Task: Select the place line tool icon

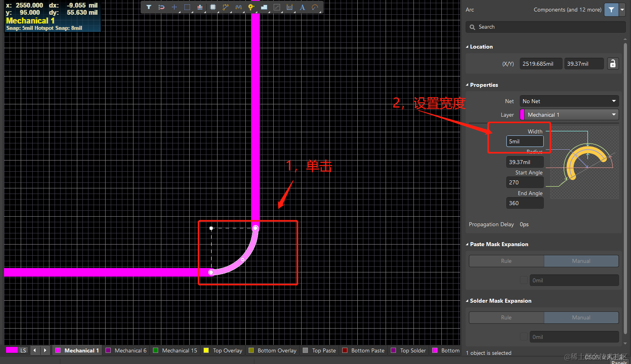Action: point(277,7)
